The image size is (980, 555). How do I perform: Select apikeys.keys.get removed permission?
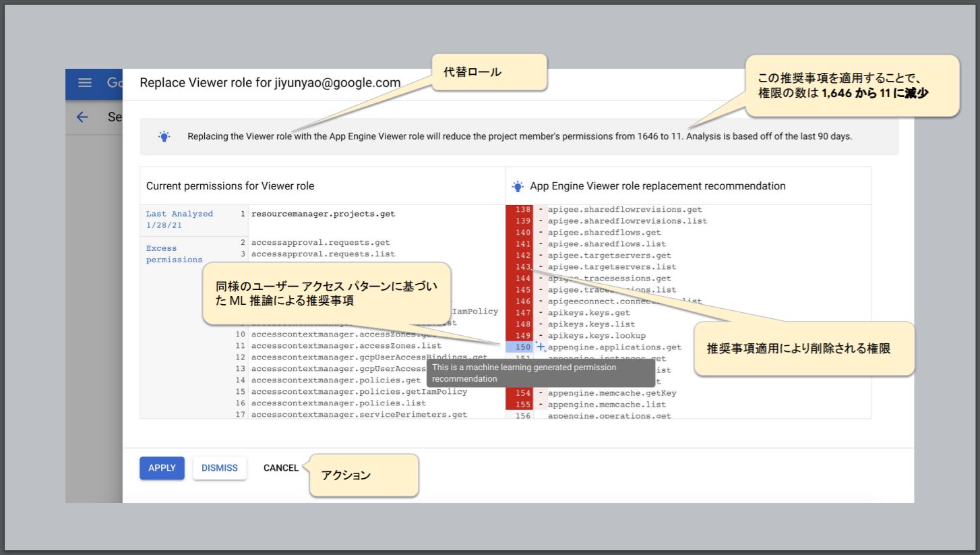point(588,313)
